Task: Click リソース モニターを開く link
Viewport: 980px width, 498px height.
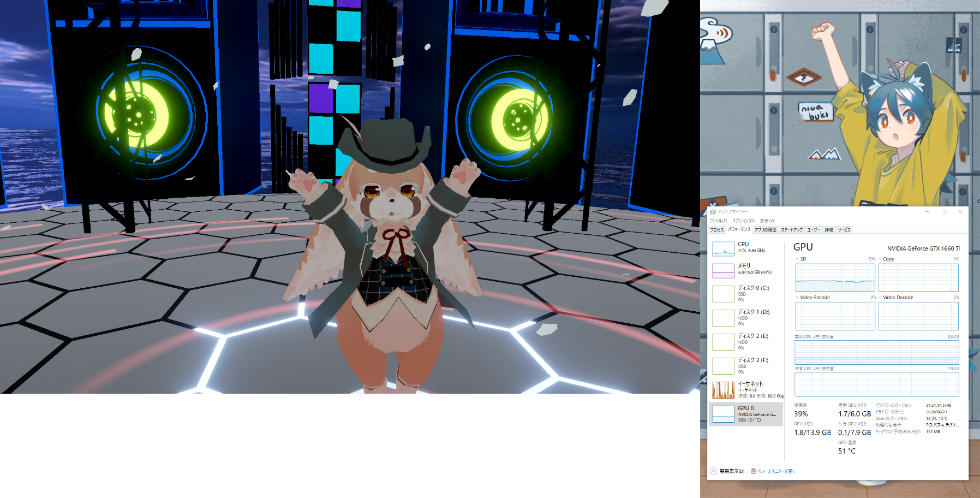Action: click(776, 471)
